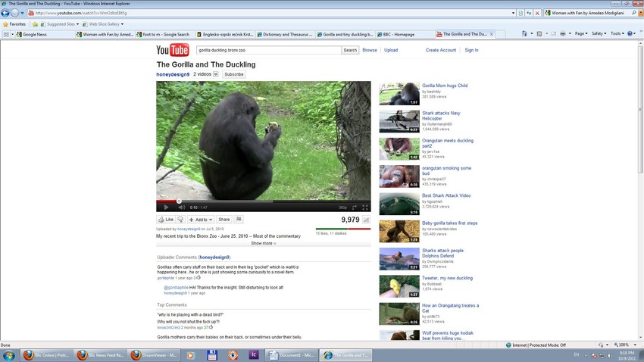Click the Share button

click(x=224, y=220)
